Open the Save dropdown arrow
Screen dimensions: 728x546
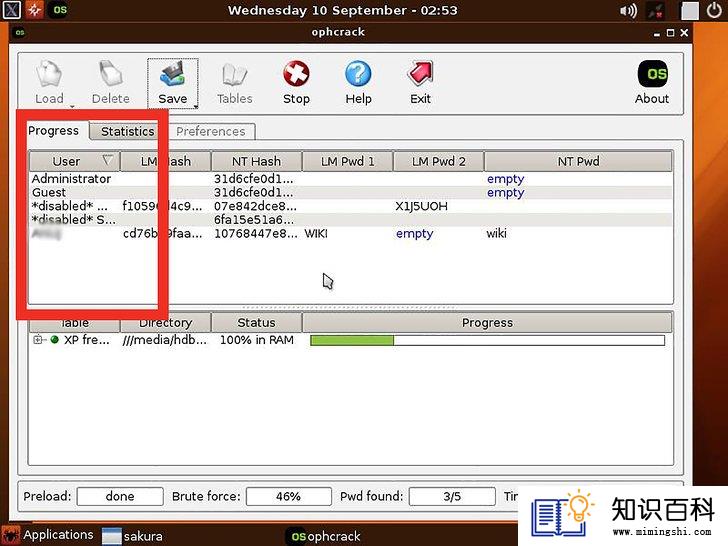(x=196, y=106)
